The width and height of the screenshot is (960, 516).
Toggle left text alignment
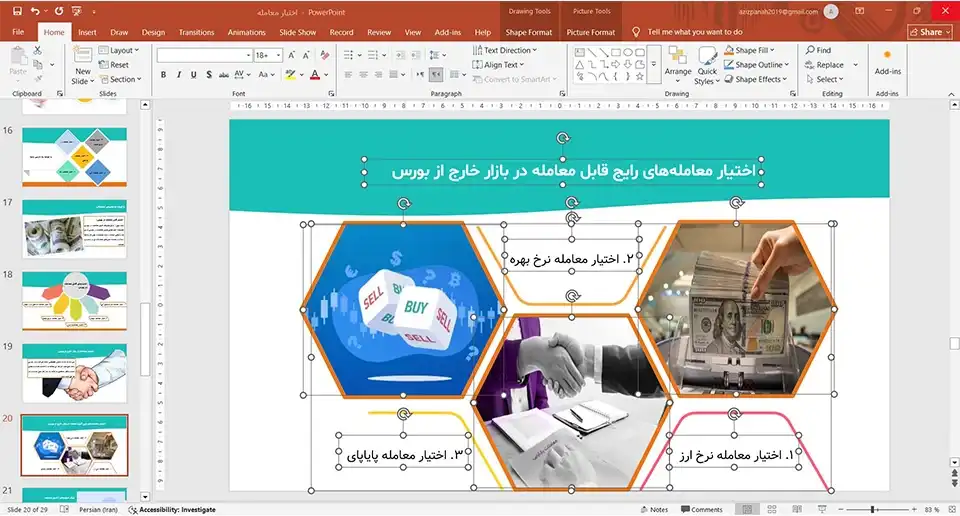[x=348, y=75]
